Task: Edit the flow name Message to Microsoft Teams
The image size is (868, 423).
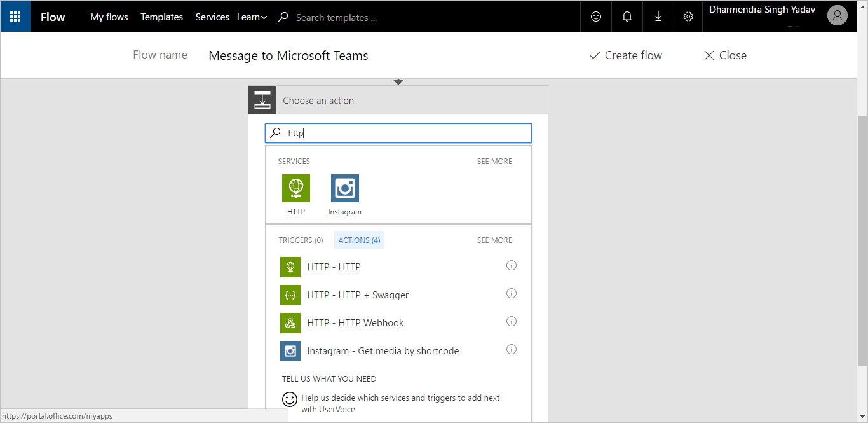Action: 288,55
